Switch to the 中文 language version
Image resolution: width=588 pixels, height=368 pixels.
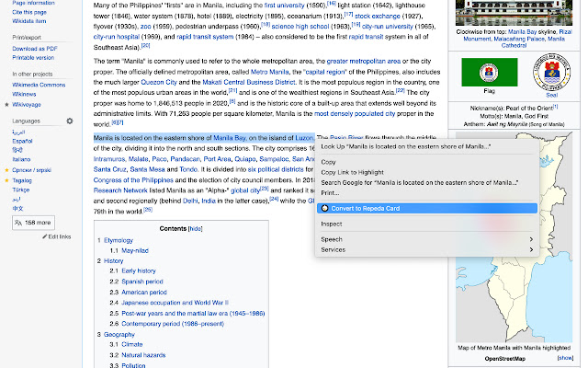17,209
